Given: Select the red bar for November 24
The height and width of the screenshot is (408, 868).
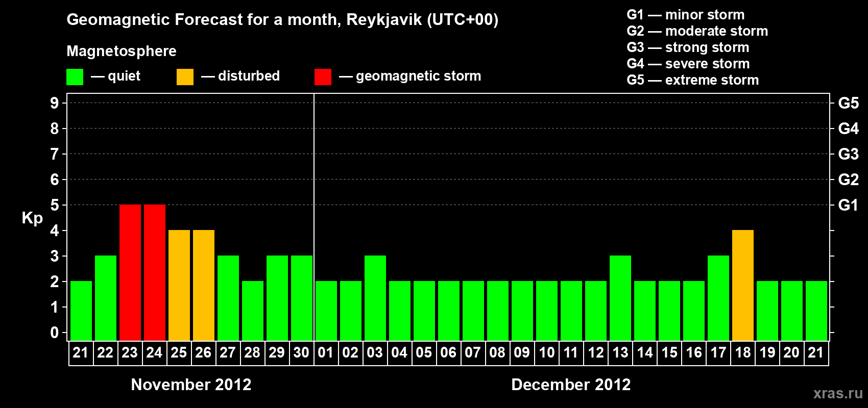Looking at the screenshot, I should [x=155, y=273].
